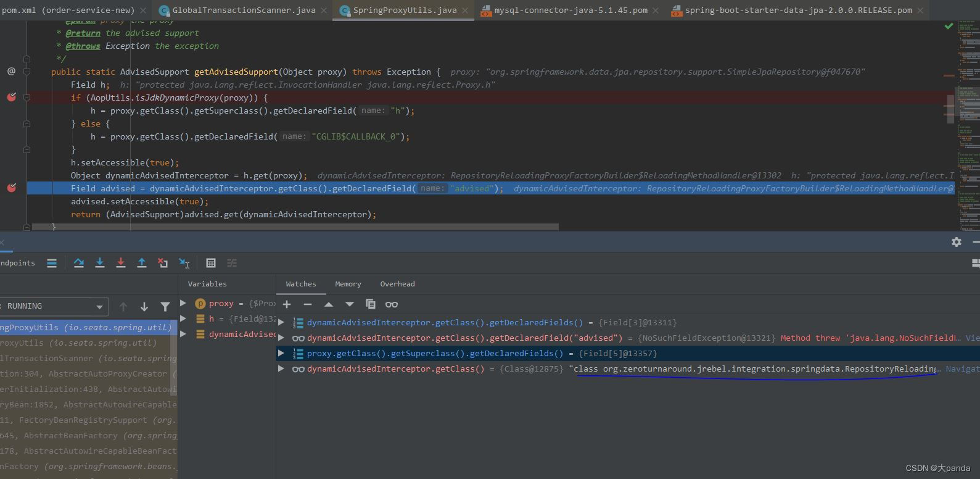Image resolution: width=980 pixels, height=479 pixels.
Task: Switch to the Memory tab
Action: [x=348, y=284]
